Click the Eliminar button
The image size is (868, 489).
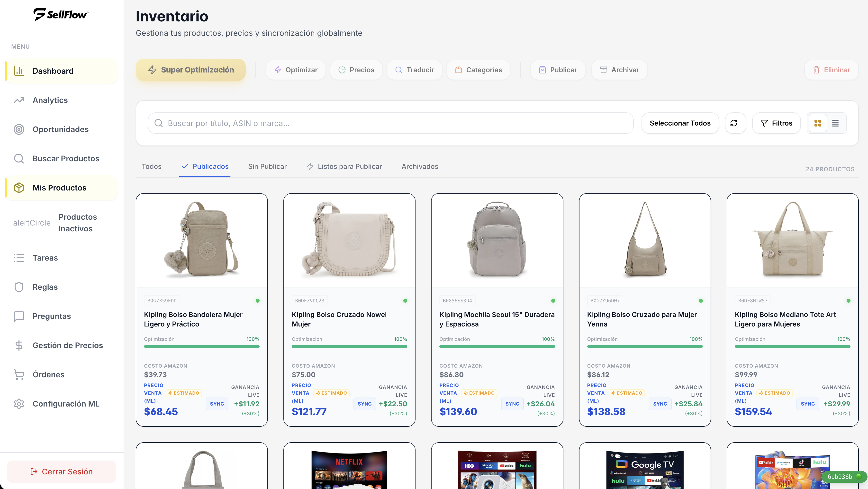[831, 70]
